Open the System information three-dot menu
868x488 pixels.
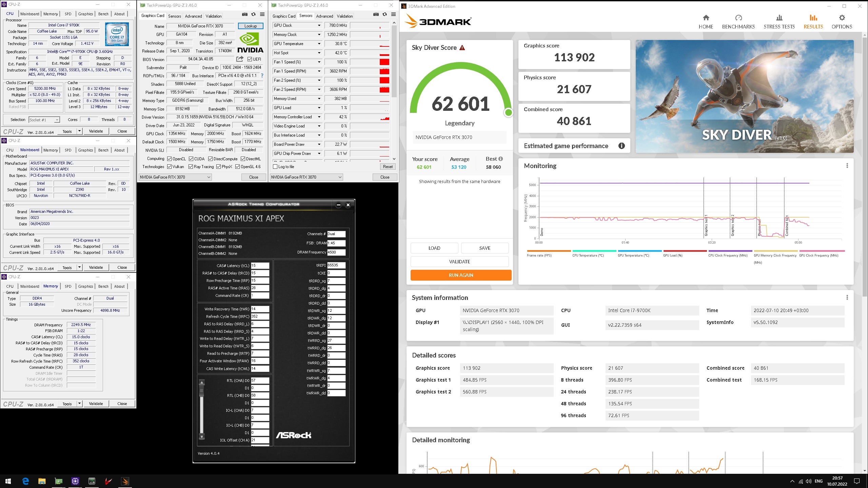(847, 298)
